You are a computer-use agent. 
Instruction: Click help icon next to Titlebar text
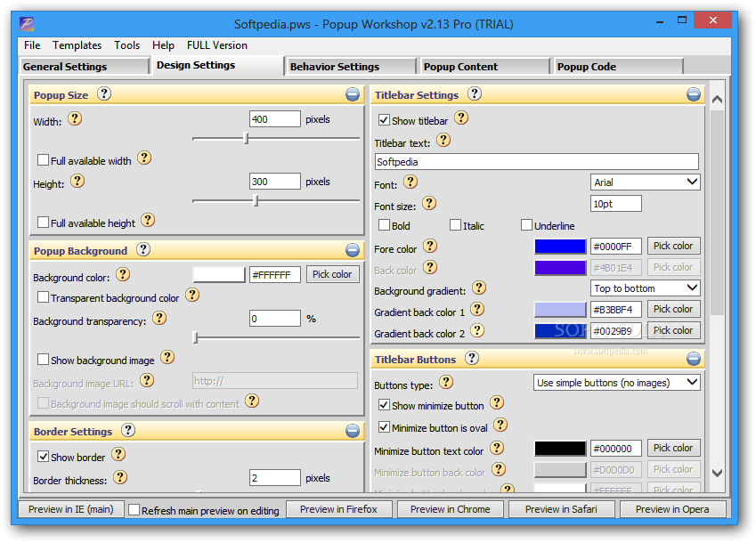pos(443,141)
